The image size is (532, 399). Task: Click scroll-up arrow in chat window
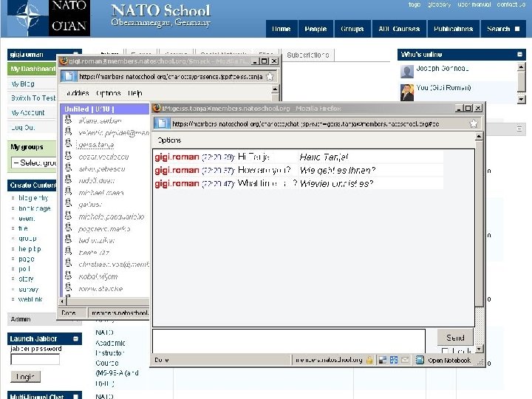coord(479,137)
